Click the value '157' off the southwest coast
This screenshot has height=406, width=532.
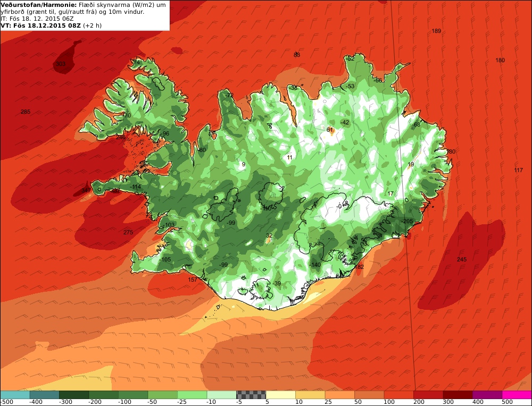[193, 280]
